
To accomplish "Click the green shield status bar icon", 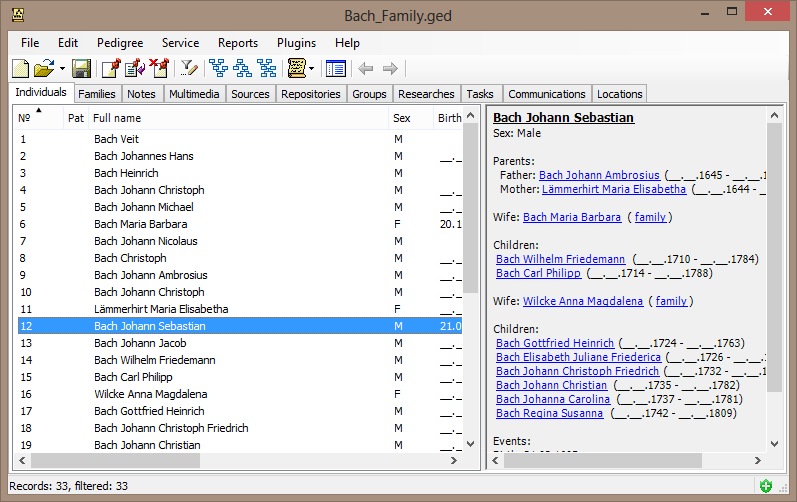I will [x=765, y=486].
